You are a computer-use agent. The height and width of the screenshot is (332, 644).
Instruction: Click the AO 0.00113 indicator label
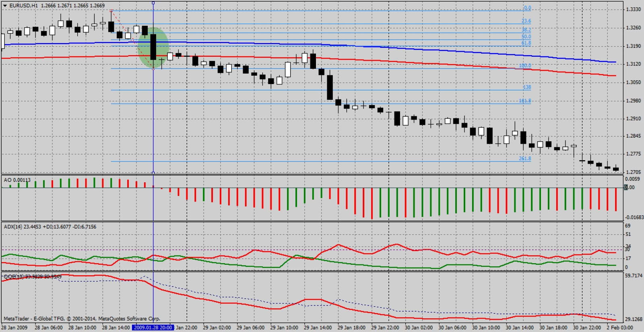[x=17, y=180]
